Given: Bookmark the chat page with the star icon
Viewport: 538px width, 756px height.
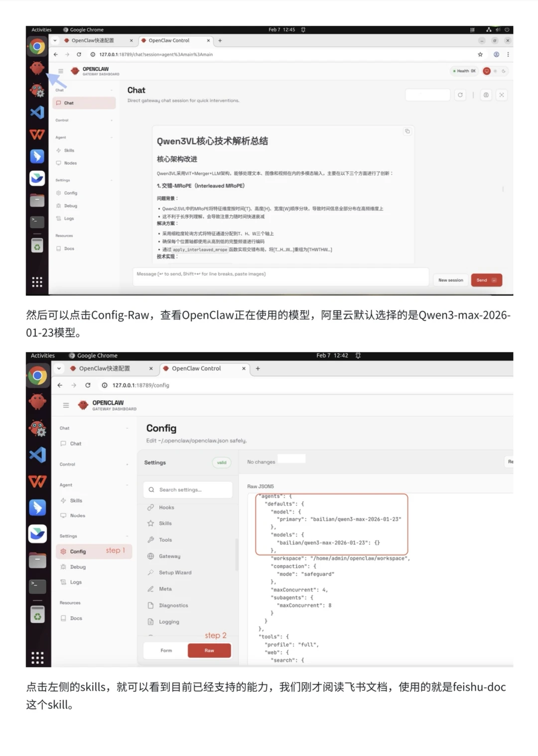Looking at the screenshot, I should [x=480, y=54].
